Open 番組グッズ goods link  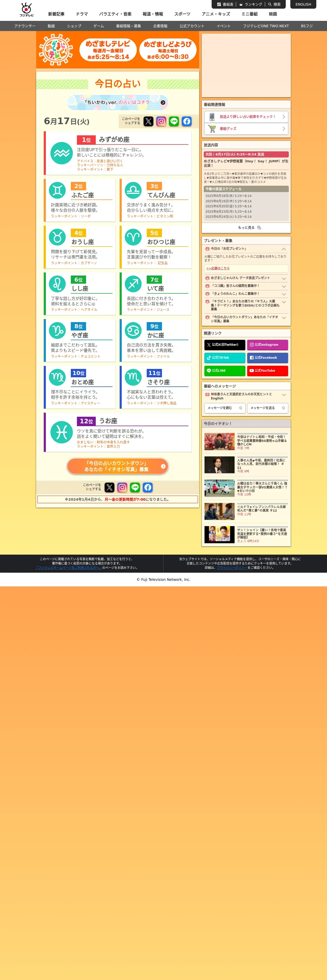tap(246, 129)
